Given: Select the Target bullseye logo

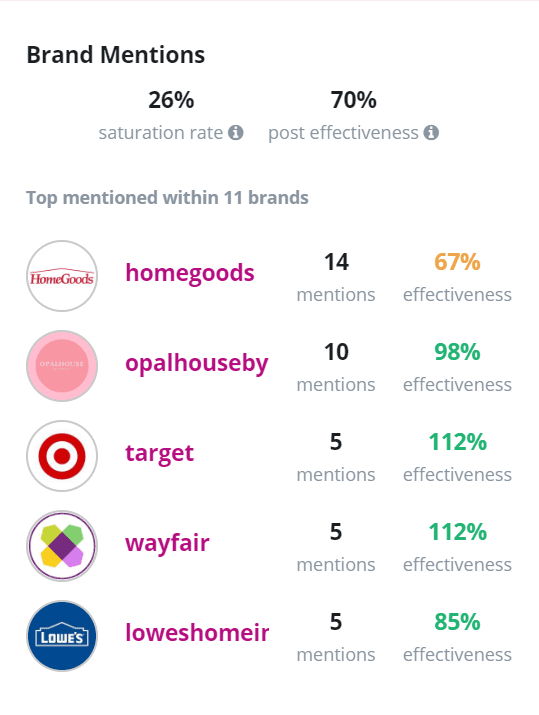Looking at the screenshot, I should click(x=62, y=456).
